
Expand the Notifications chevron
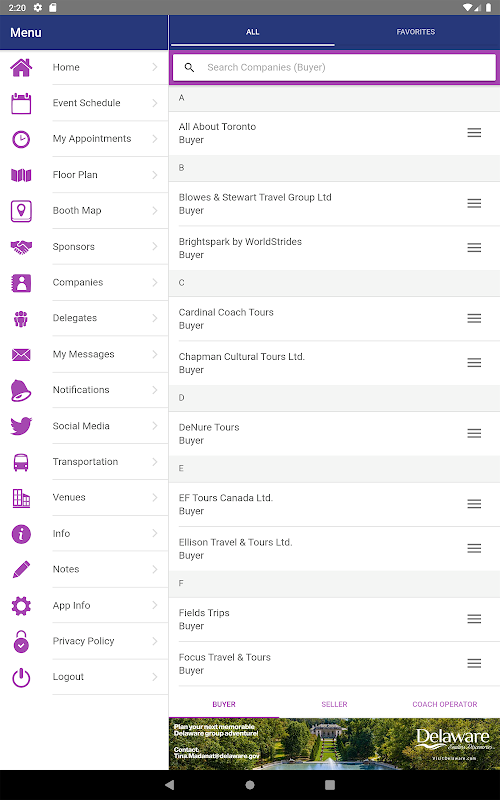click(x=155, y=390)
